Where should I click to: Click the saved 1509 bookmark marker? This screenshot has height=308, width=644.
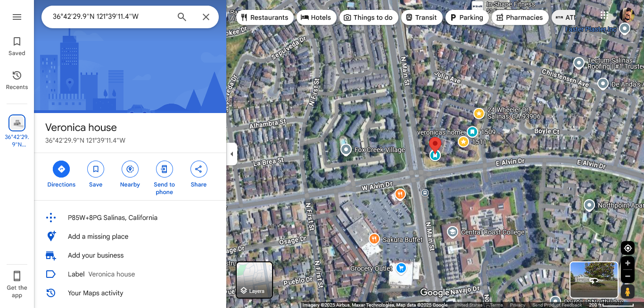point(472,132)
